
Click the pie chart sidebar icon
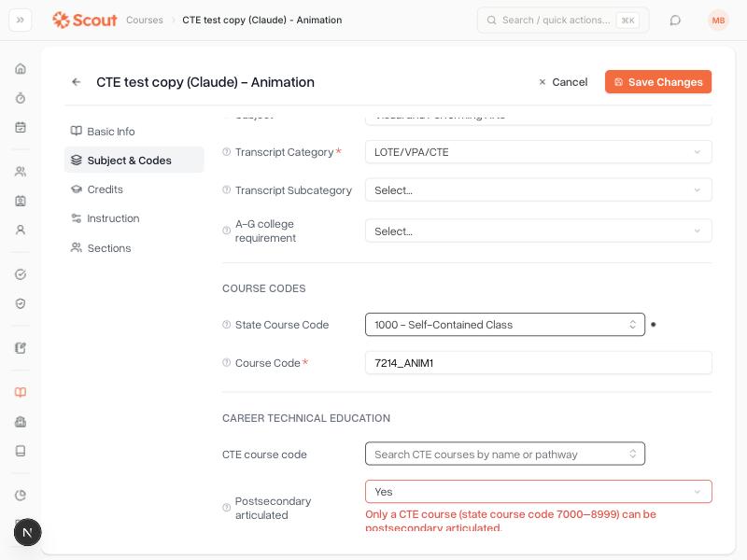(21, 496)
